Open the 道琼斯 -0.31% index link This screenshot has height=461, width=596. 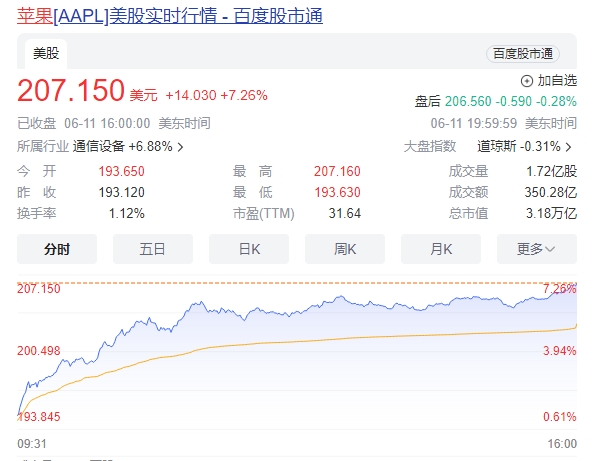(519, 146)
